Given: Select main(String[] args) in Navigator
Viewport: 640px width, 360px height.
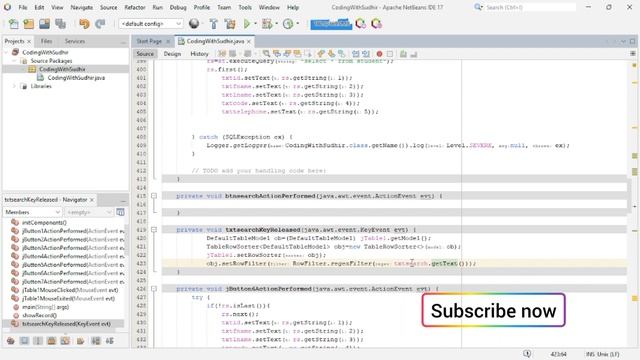Looking at the screenshot, I should pos(45,307).
